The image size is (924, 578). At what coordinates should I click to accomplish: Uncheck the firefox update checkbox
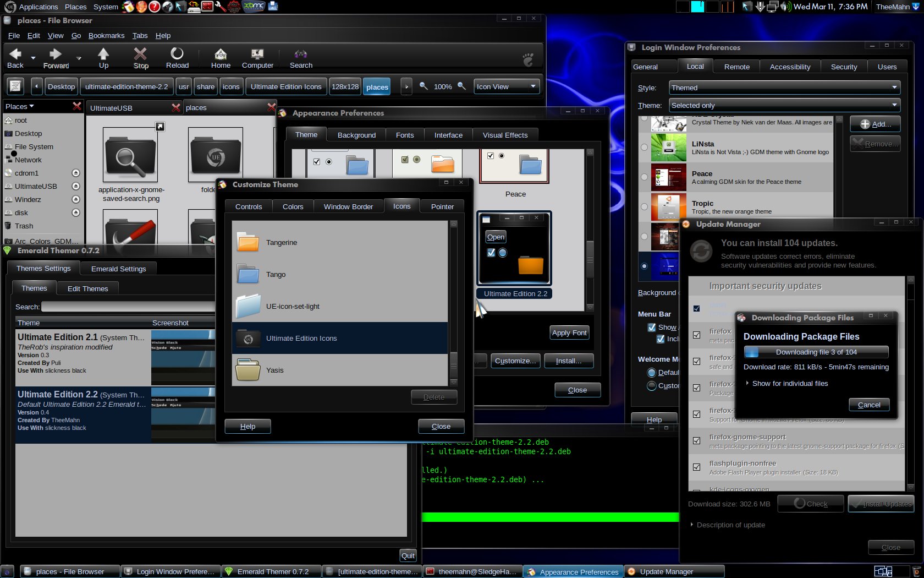(696, 335)
